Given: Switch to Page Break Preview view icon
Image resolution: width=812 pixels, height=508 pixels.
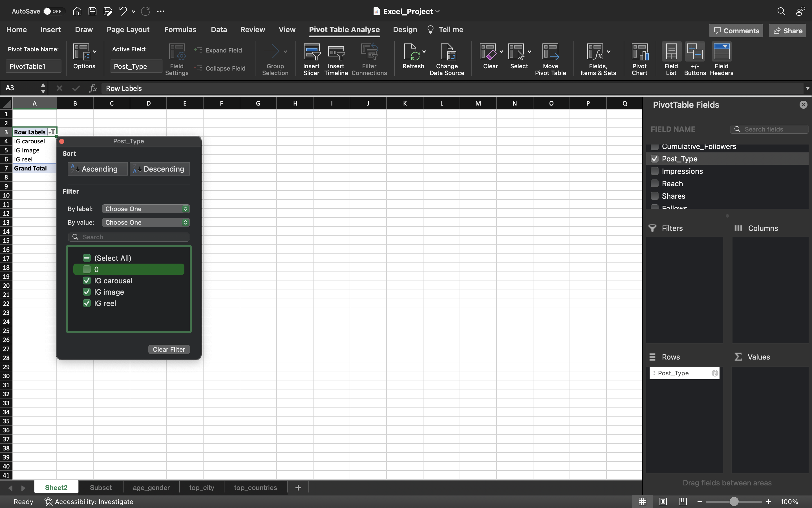Looking at the screenshot, I should pos(683,501).
